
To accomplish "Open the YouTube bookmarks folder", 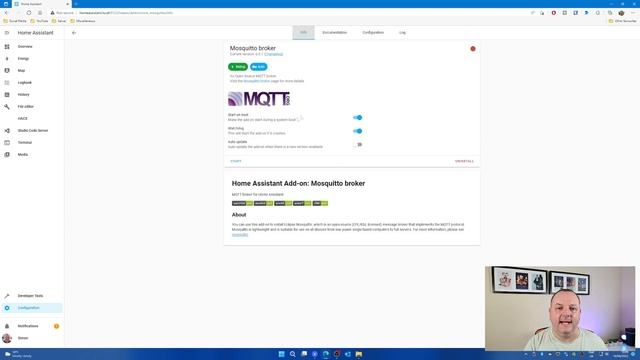I will click(39, 21).
